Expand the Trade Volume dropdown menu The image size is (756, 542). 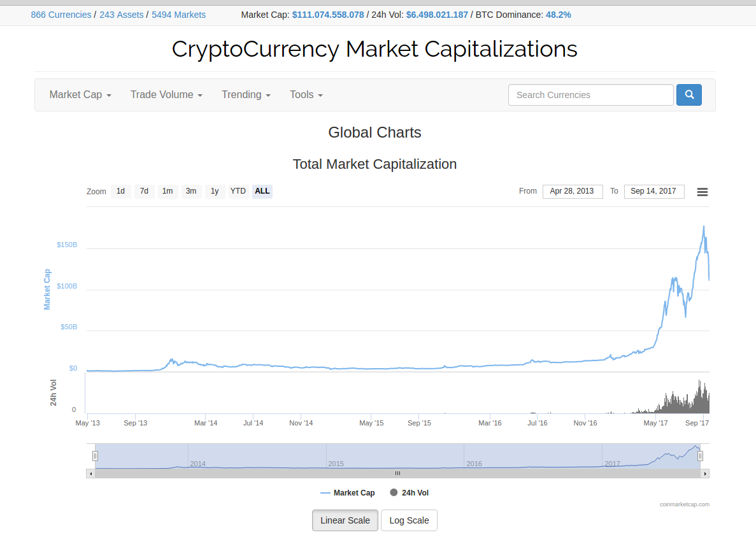(166, 95)
